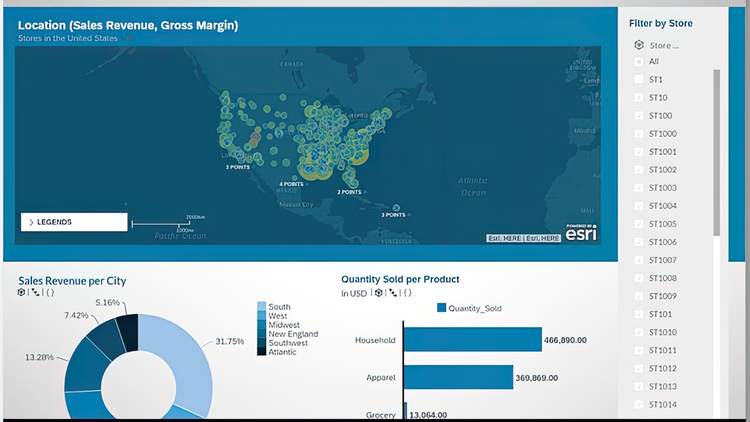Screen dimensions: 750x422
Task: Uncheck the ST1002 store checkbox
Action: (x=639, y=170)
